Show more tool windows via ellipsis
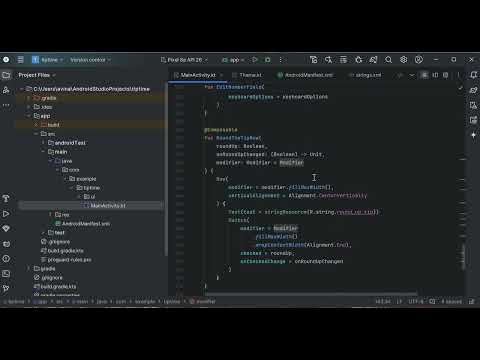480x360 pixels. coord(6,105)
